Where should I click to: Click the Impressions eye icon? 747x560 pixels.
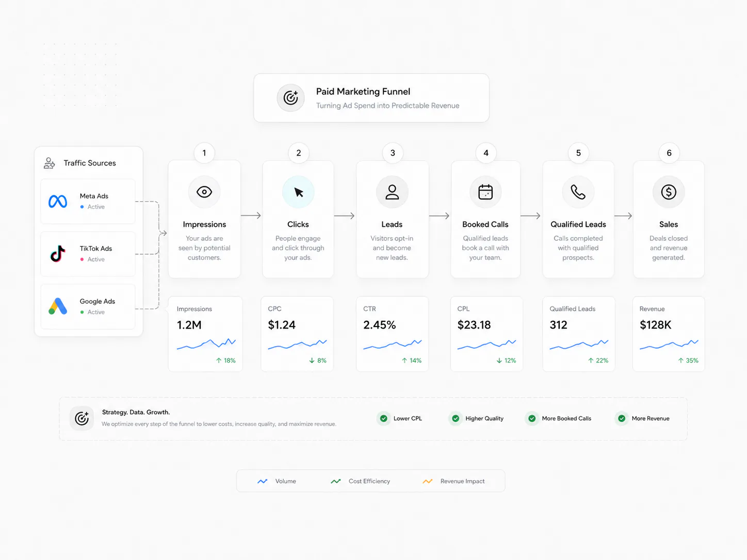click(204, 192)
